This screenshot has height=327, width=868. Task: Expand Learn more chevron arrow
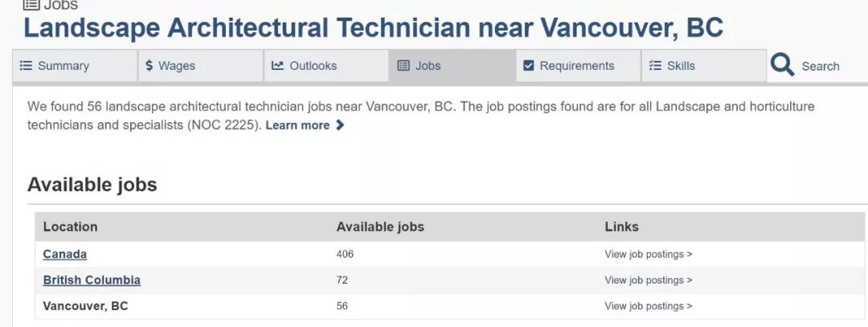[x=340, y=125]
